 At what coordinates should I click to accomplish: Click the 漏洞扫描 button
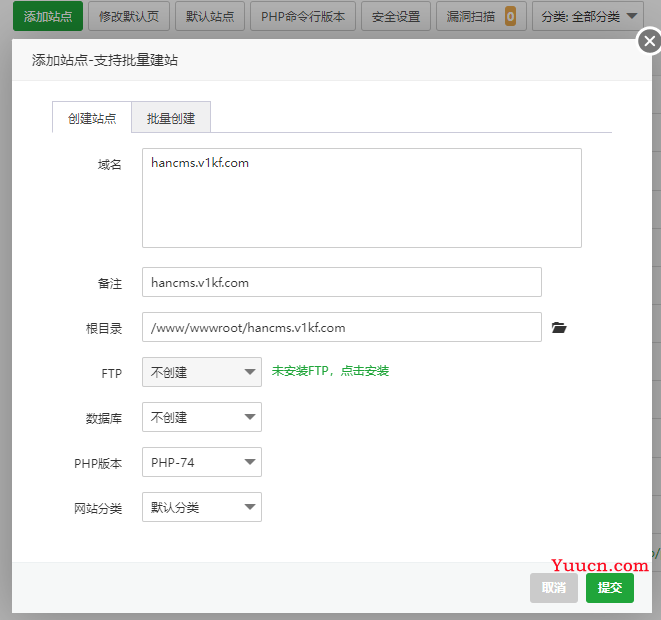click(x=481, y=16)
